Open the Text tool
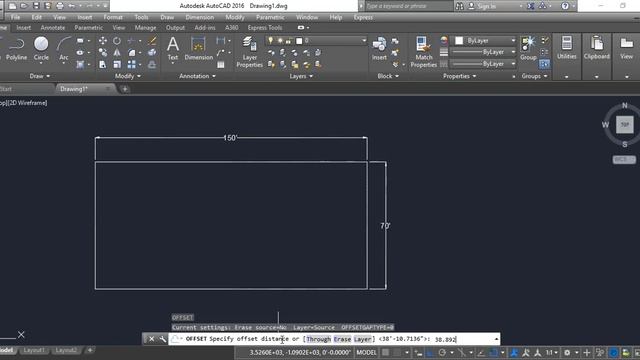Screen dimensions: 640x360 tap(173, 49)
